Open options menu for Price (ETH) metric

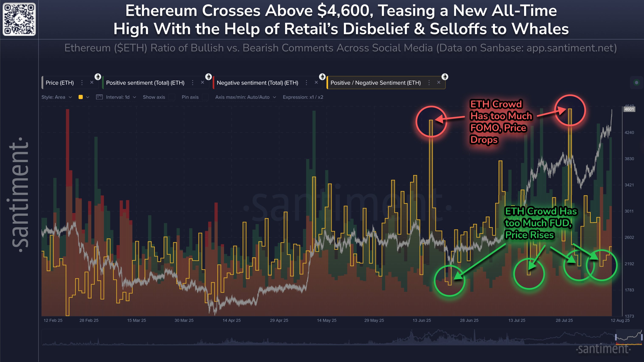tap(82, 83)
